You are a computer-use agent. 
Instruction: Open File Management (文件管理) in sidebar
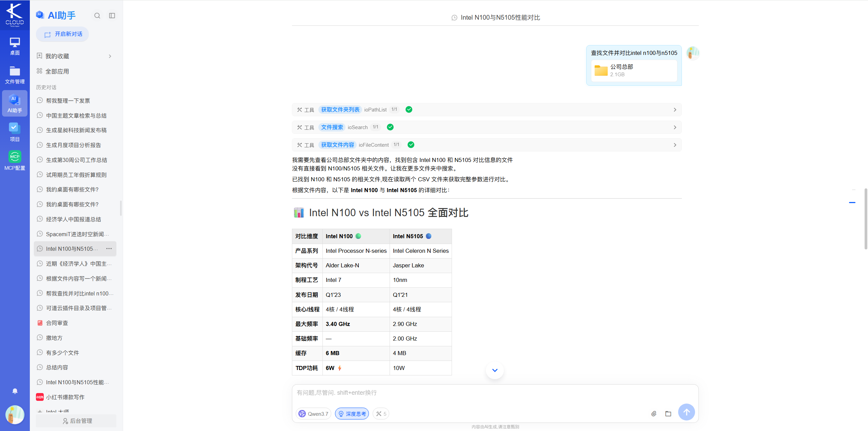coord(15,75)
